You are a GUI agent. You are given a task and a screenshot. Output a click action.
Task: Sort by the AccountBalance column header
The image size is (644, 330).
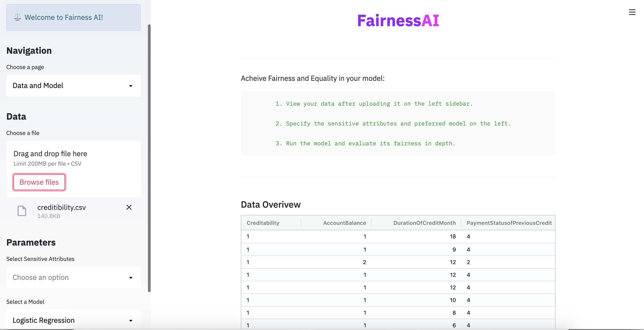[344, 223]
